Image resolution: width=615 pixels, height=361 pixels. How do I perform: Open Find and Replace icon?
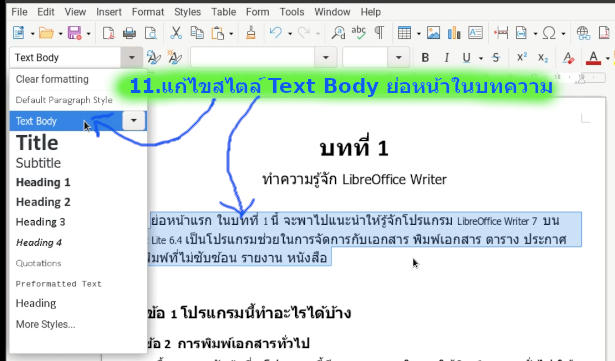tap(338, 33)
